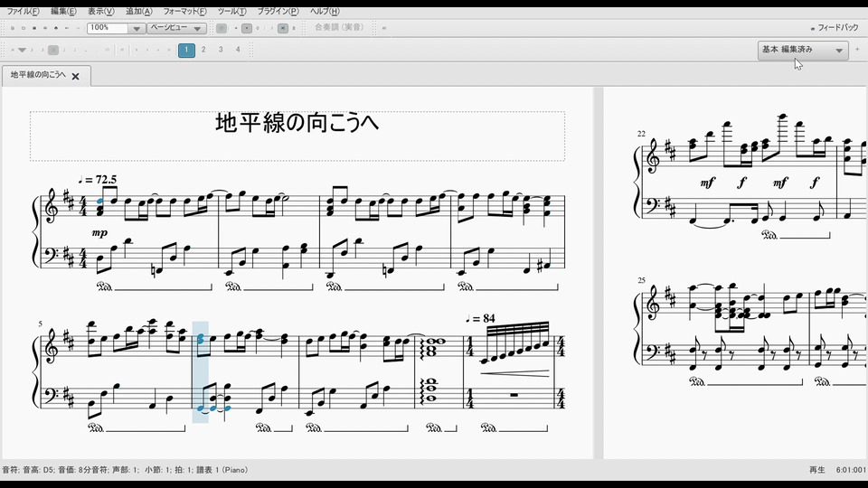Select the mp dynamic in measure 1
The width and height of the screenshot is (868, 488).
point(99,233)
